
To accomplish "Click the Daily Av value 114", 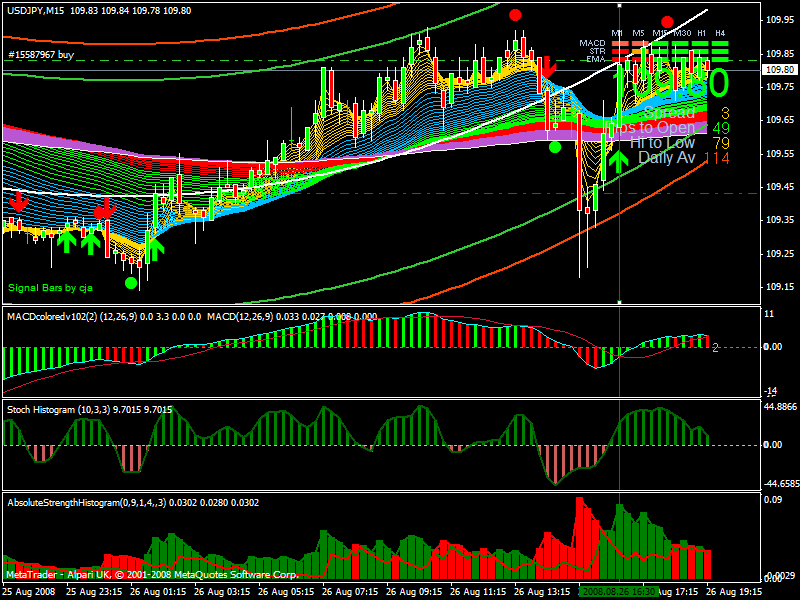I will click(717, 158).
